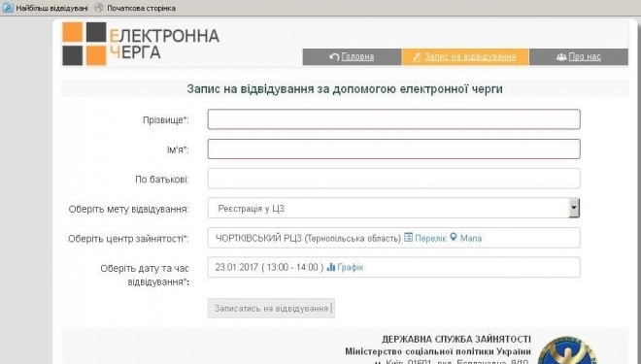This screenshot has height=364, width=641.
Task: Click the Електронна черга logo
Action: pyautogui.click(x=141, y=44)
